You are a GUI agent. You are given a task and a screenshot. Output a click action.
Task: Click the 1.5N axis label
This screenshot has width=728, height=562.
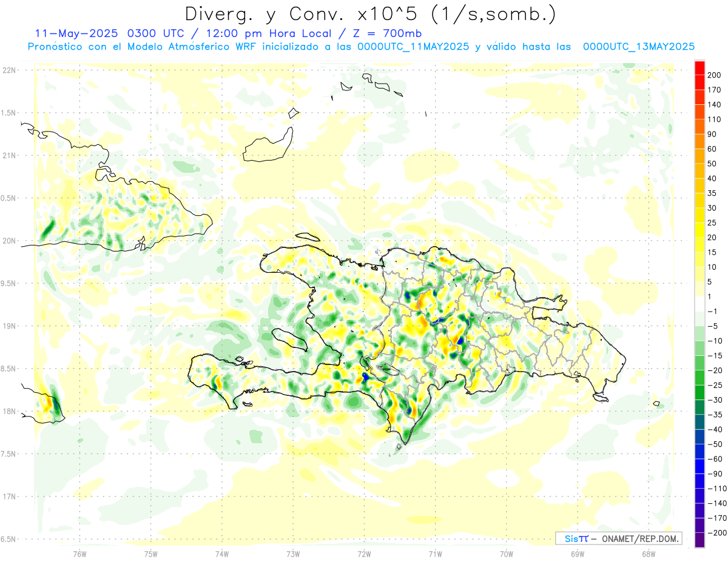pos(9,113)
